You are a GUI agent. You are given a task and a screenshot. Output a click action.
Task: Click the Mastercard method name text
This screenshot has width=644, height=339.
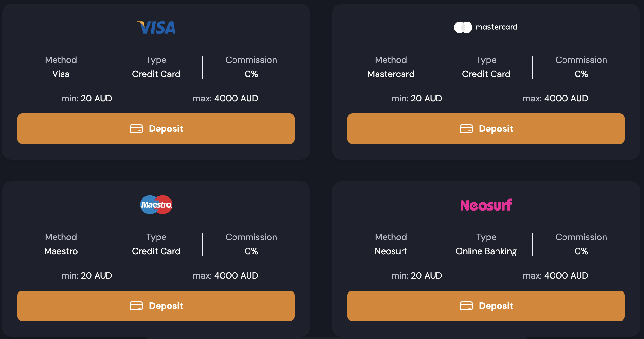(x=391, y=74)
